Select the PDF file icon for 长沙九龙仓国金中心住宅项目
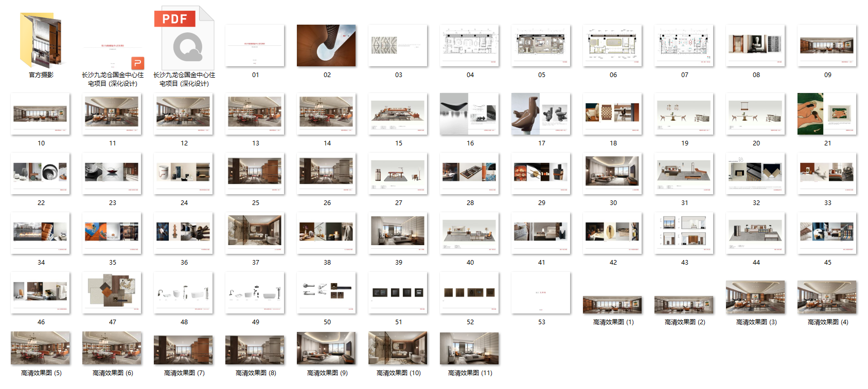868x389 pixels. (x=184, y=39)
